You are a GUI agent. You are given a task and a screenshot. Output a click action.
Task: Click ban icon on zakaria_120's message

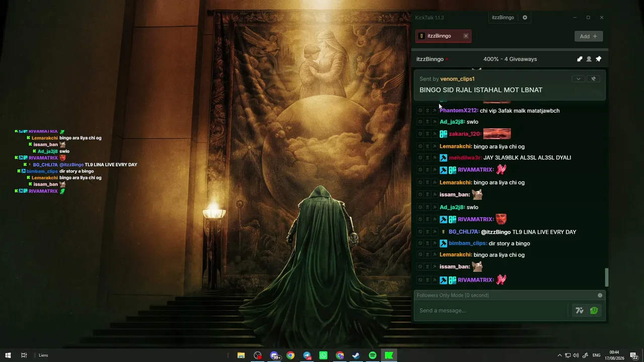pyautogui.click(x=420, y=134)
